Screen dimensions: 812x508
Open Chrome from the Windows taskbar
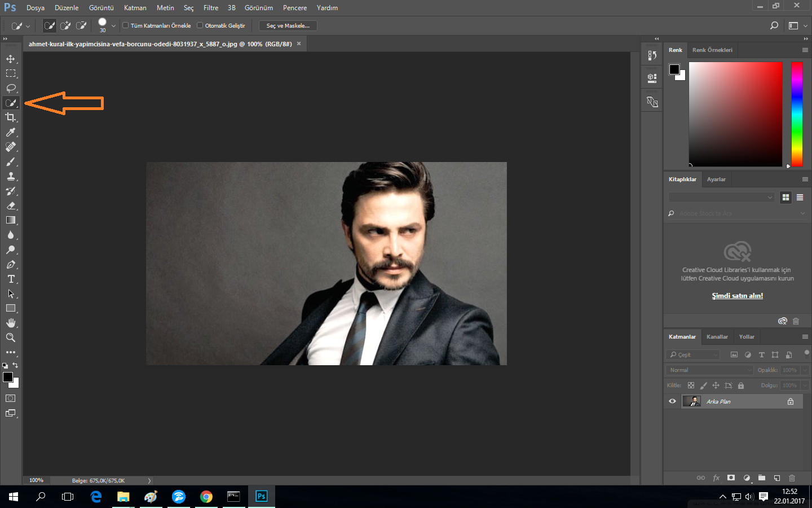click(206, 497)
